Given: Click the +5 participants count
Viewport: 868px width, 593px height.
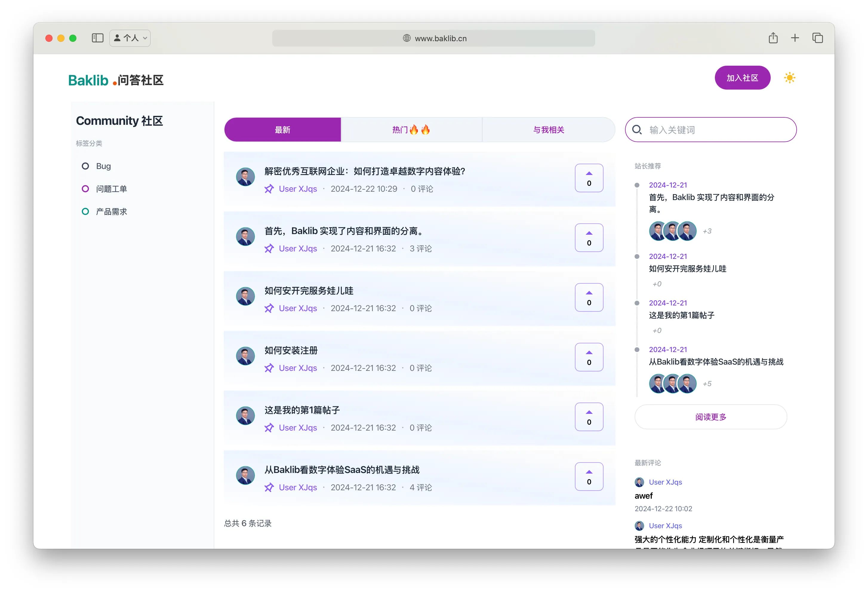Looking at the screenshot, I should [x=707, y=384].
